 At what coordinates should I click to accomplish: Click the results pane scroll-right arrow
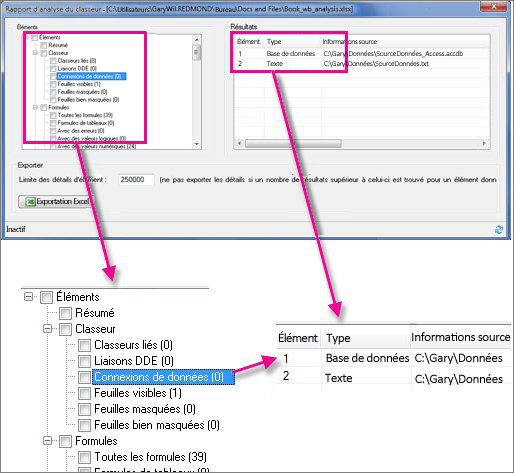(x=484, y=143)
